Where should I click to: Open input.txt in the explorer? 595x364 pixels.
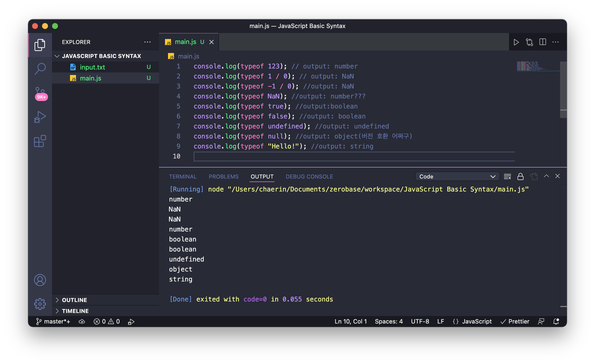92,67
